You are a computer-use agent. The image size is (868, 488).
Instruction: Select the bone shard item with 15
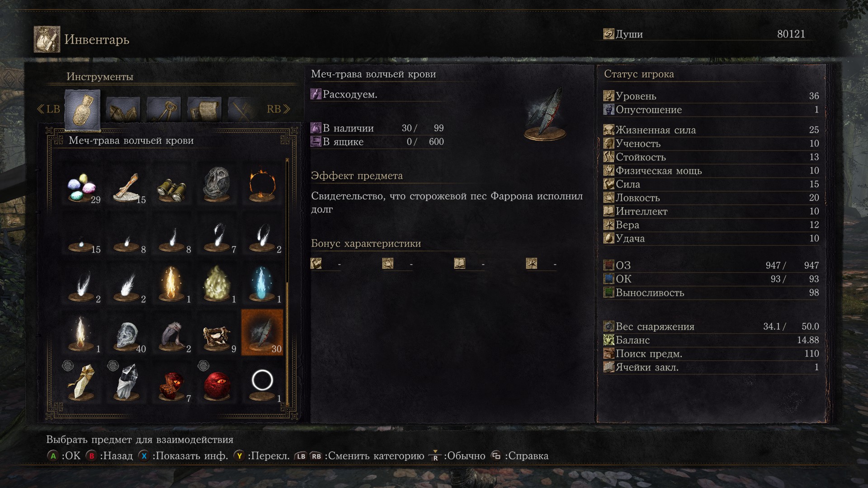click(x=127, y=186)
